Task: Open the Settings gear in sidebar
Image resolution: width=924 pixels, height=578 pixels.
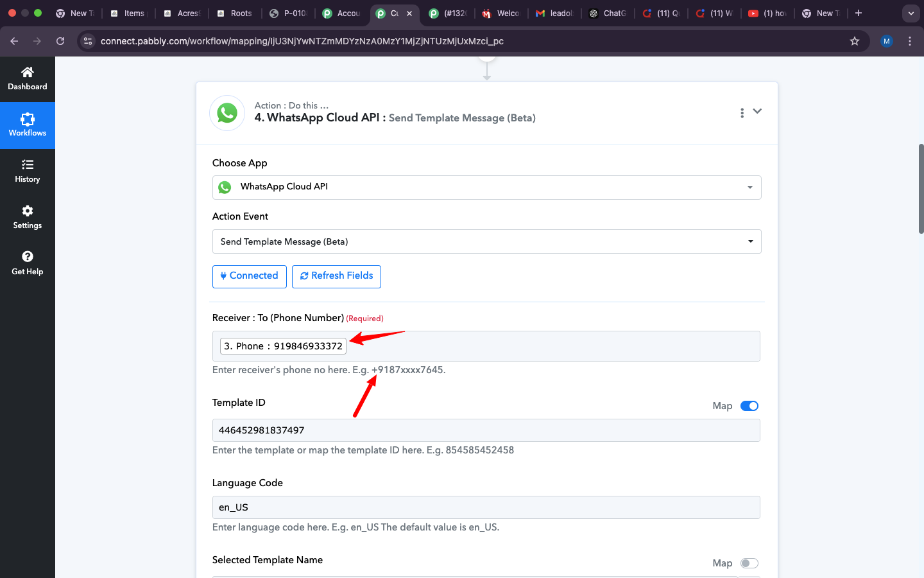Action: pyautogui.click(x=27, y=211)
